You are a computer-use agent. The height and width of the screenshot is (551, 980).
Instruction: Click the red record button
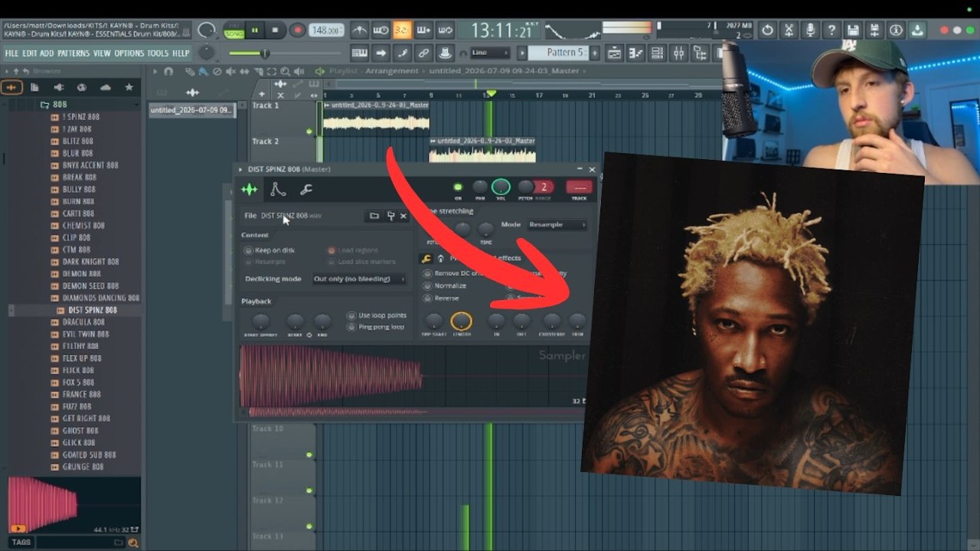point(297,31)
